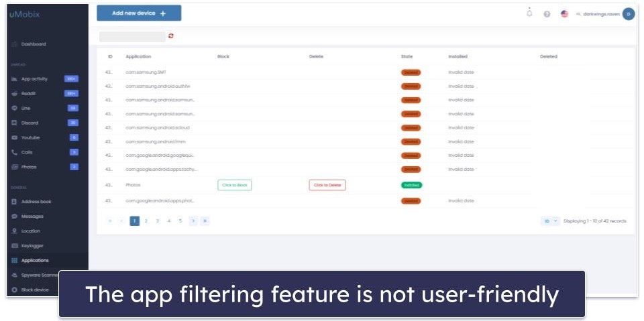This screenshot has width=644, height=321.
Task: Jump to last page arrow
Action: click(x=205, y=221)
